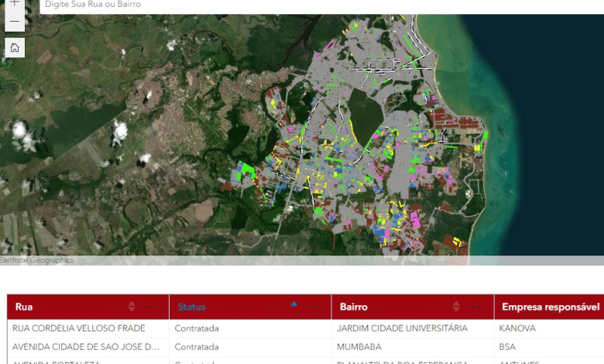Open Rua column options menu
Screen dimensions: 604x364
[150, 307]
